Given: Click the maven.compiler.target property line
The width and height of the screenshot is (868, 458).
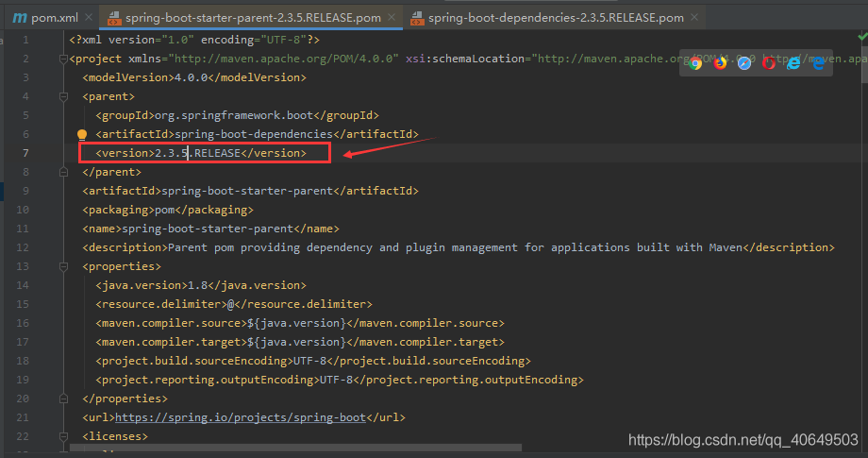Looking at the screenshot, I should pos(299,342).
